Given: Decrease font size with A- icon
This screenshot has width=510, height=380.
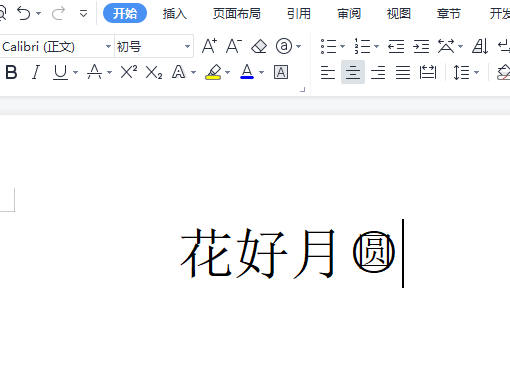Looking at the screenshot, I should click(x=234, y=46).
